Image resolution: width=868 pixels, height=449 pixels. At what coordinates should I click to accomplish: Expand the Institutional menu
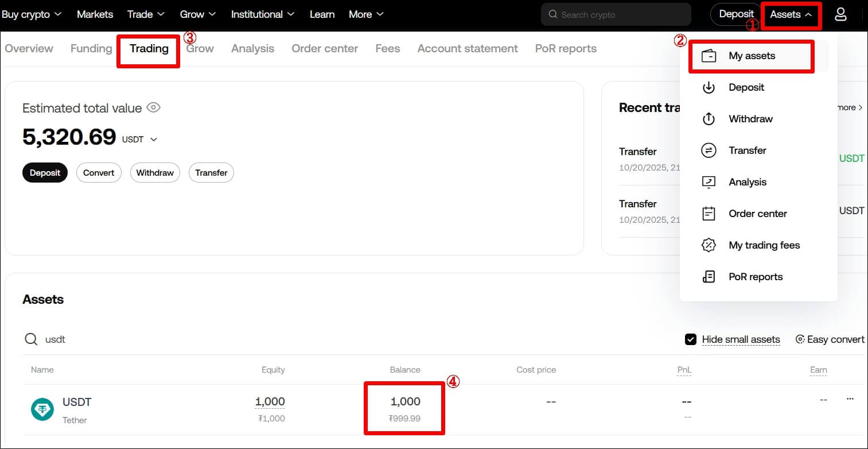pos(263,14)
